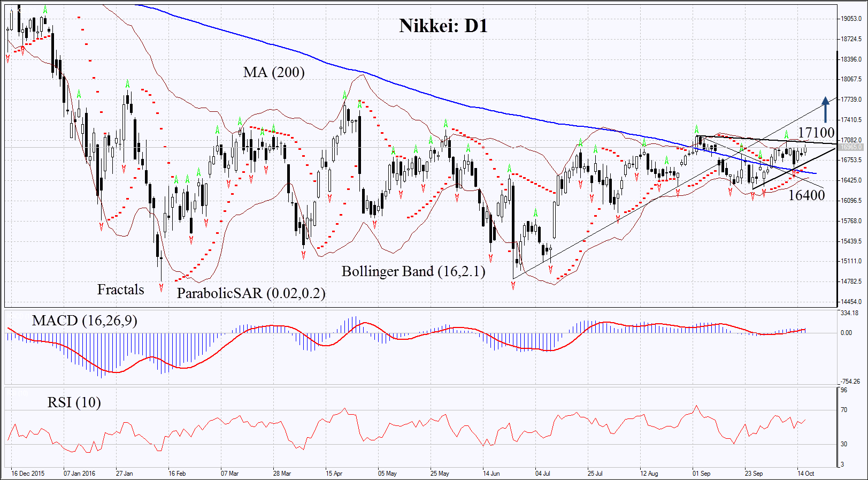Click the 18724.5 price axis value
Viewport: 868px width, 480px height.
coord(851,39)
